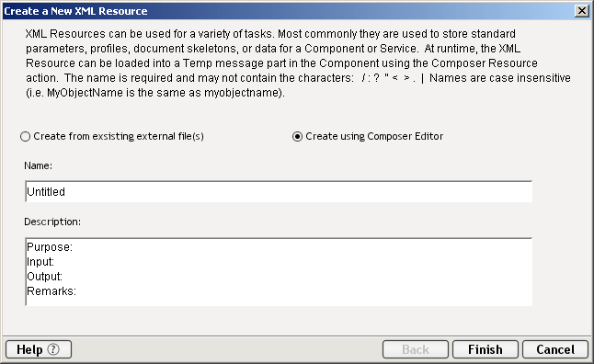Screen dimensions: 594x364
Task: Place cursor on the Input: line
Action: 40,262
